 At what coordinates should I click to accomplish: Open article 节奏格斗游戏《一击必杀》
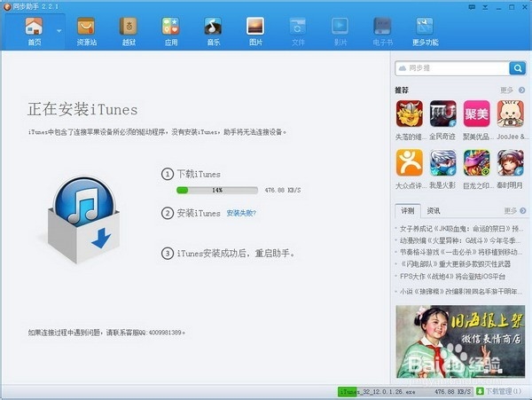coord(461,252)
